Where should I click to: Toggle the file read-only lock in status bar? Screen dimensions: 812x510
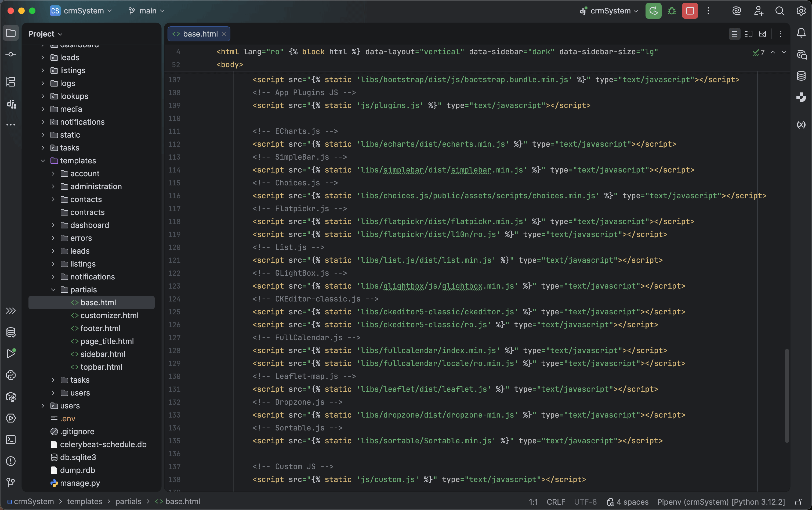pos(799,502)
